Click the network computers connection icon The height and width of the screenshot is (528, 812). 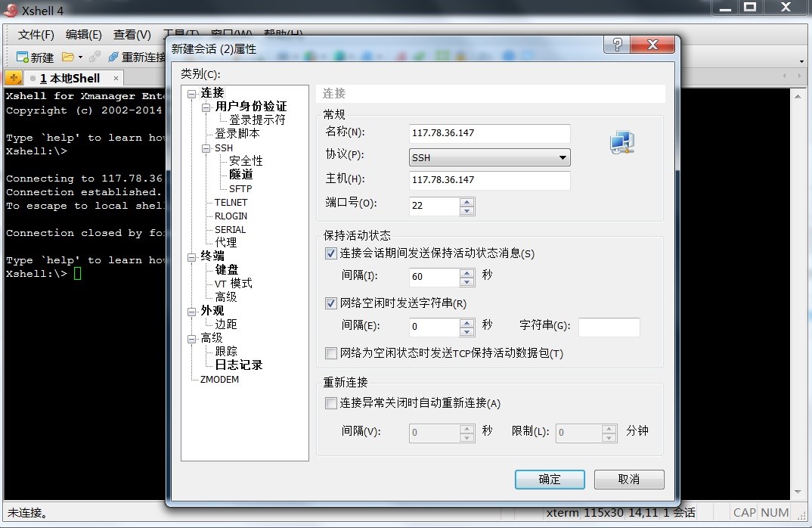(x=622, y=142)
